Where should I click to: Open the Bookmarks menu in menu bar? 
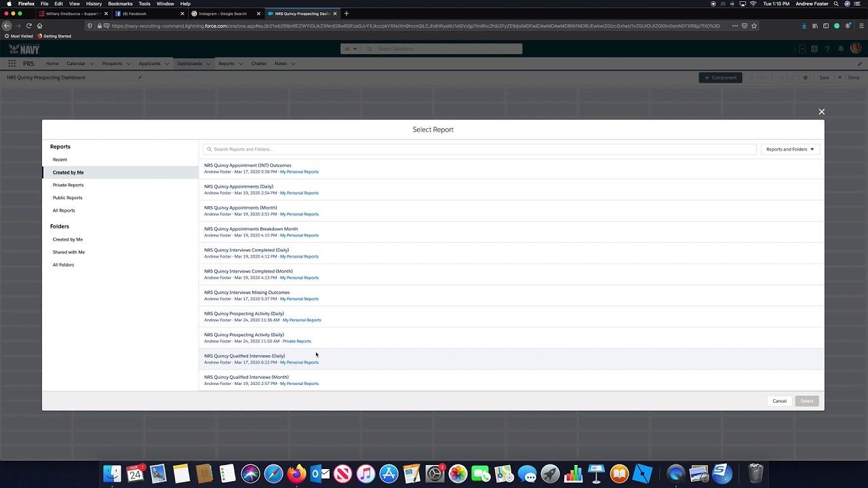120,3
